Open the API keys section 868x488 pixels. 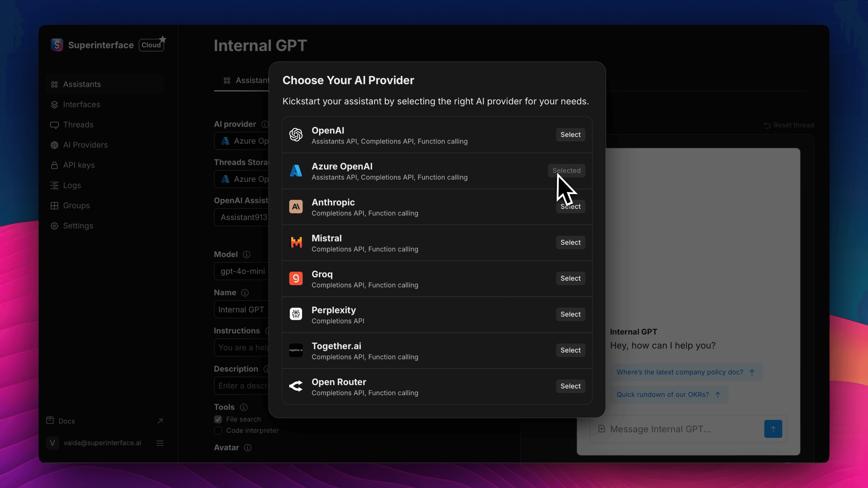pyautogui.click(x=79, y=165)
